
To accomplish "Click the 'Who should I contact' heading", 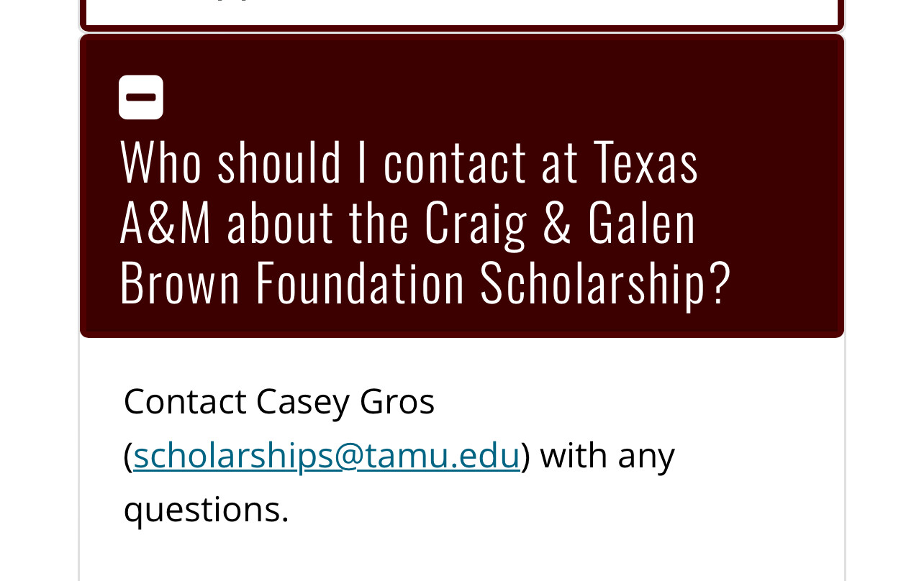I will [x=425, y=221].
